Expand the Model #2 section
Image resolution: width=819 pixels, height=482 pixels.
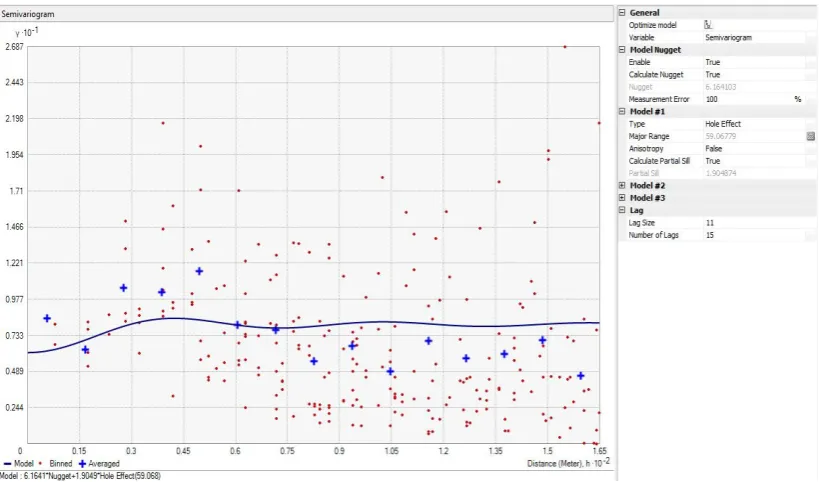click(622, 185)
